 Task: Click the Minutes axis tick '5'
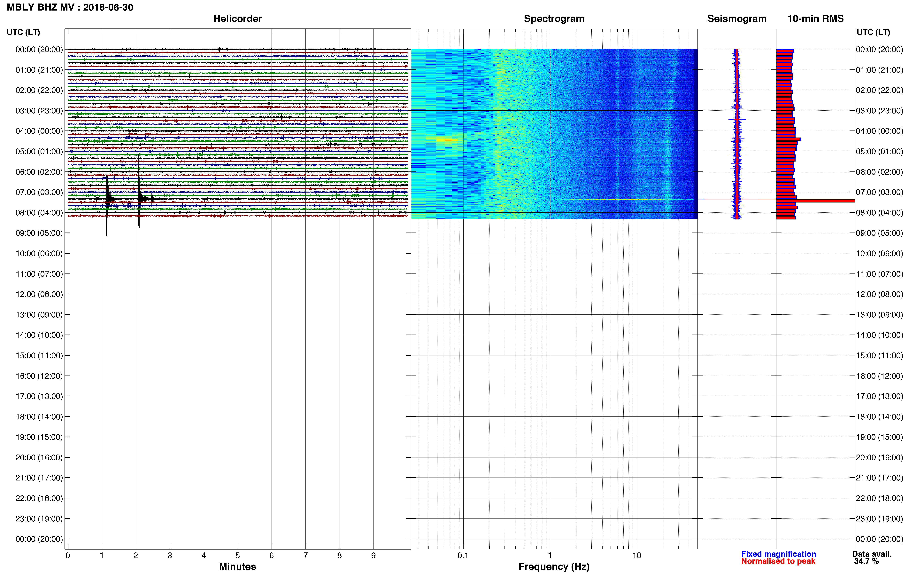[x=238, y=555]
